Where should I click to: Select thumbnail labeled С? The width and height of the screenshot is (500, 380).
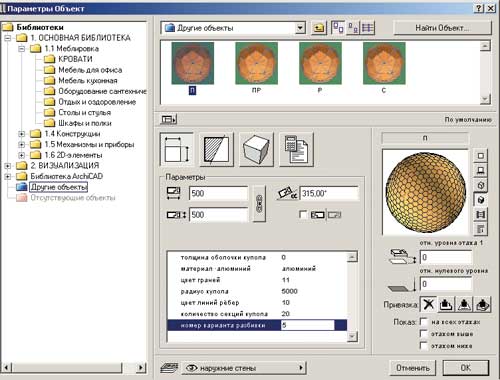click(384, 63)
